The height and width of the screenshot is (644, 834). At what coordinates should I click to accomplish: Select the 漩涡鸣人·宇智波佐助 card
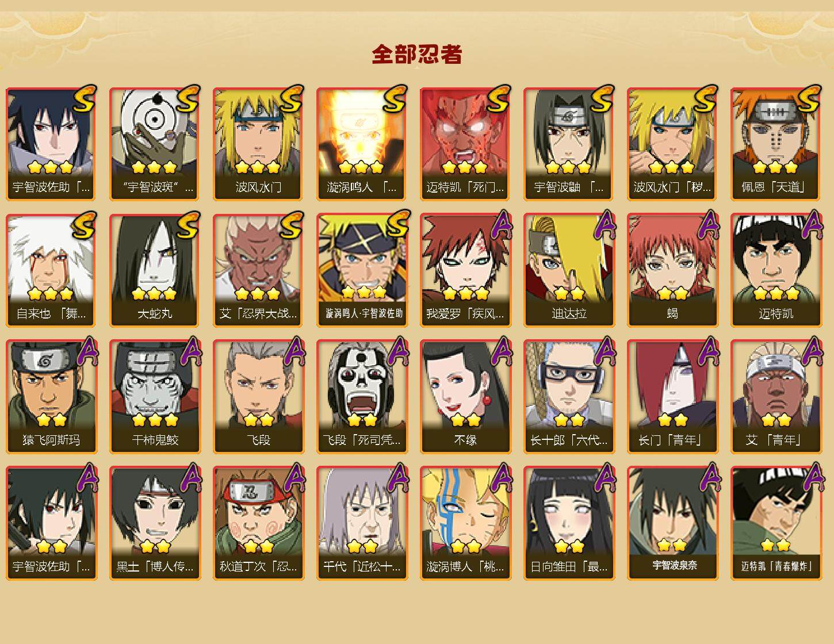(361, 270)
